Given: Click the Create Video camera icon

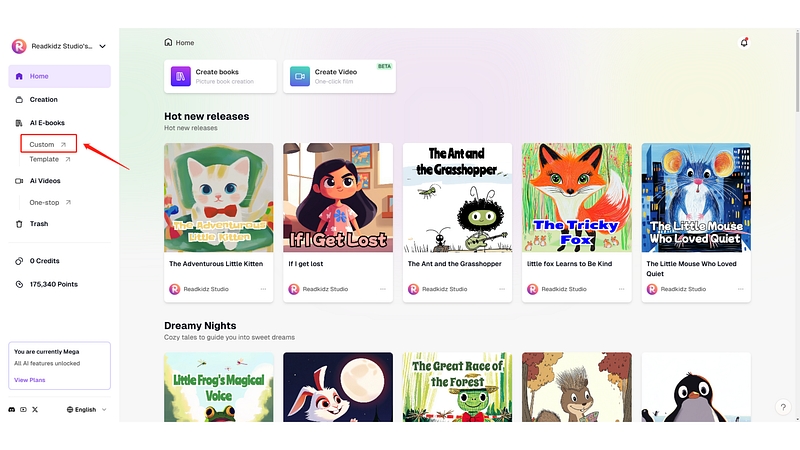Looking at the screenshot, I should 300,77.
